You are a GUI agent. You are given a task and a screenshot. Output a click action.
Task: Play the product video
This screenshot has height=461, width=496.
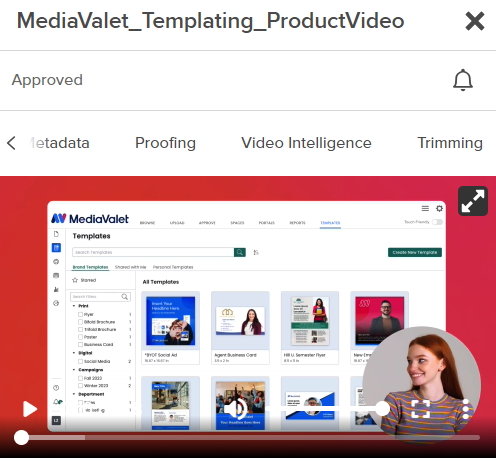(30, 409)
